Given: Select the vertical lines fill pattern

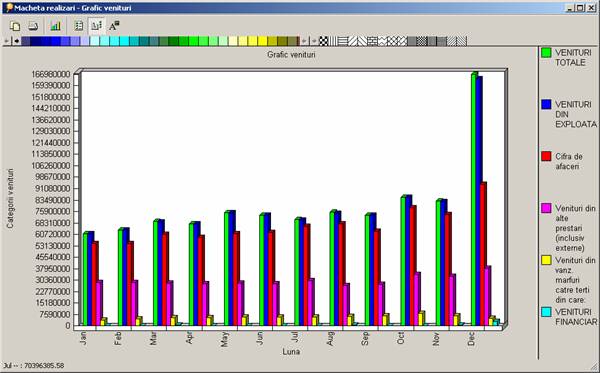Looking at the screenshot, I should coord(333,41).
